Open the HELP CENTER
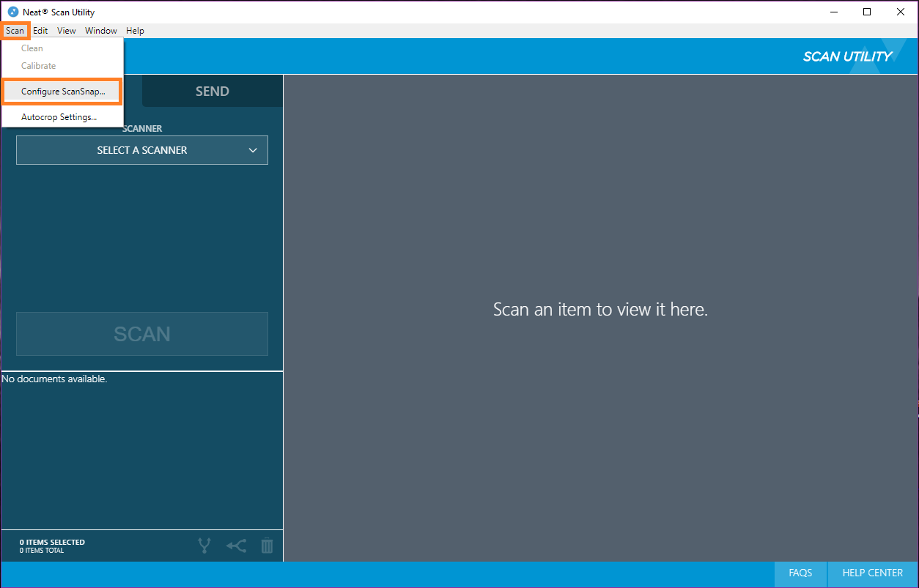919x588 pixels. [x=872, y=573]
